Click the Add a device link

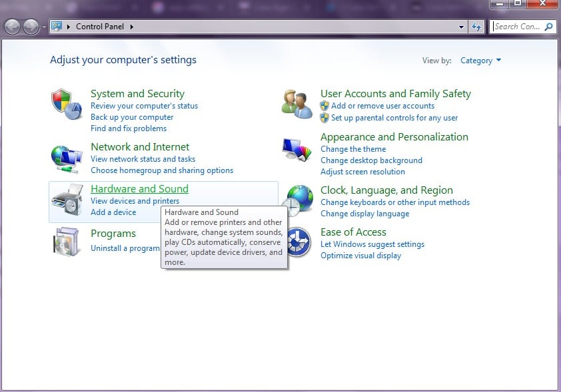click(113, 212)
